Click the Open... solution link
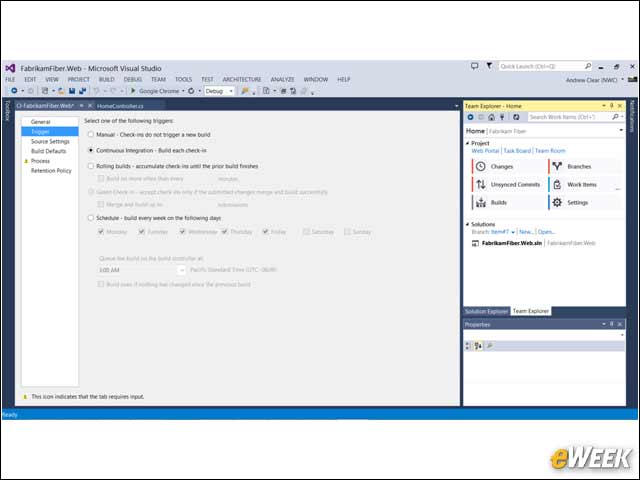Viewport: 640px width, 480px height. [546, 232]
